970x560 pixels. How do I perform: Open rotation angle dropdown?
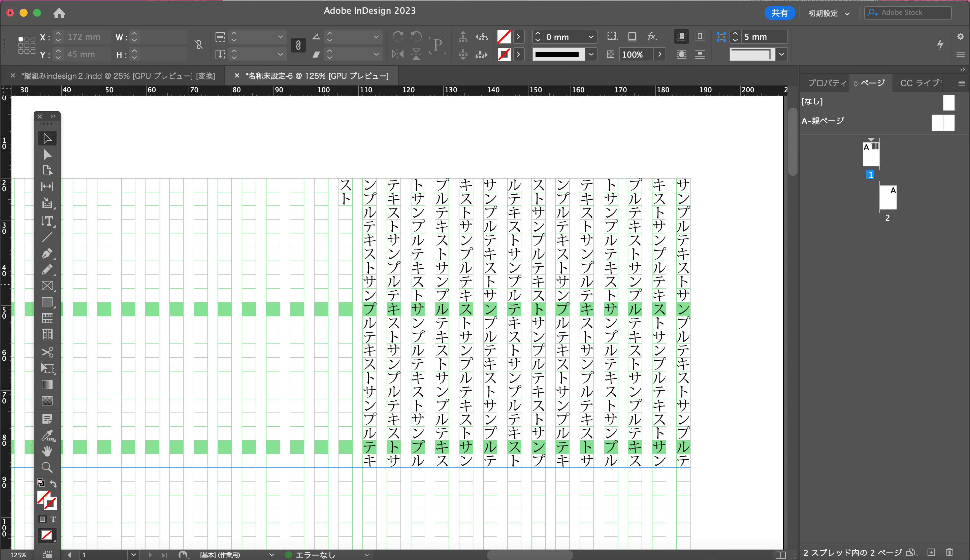tap(376, 37)
